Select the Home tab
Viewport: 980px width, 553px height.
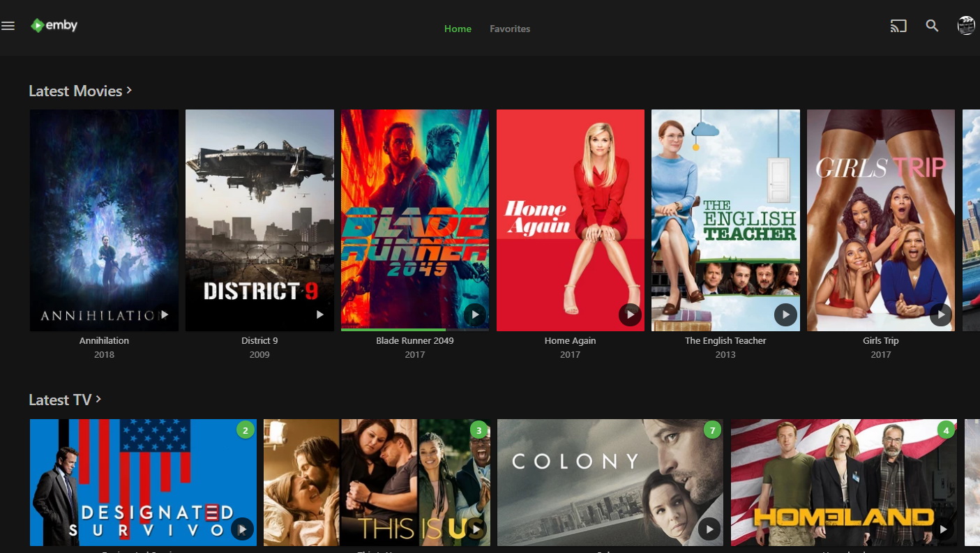[x=458, y=29]
